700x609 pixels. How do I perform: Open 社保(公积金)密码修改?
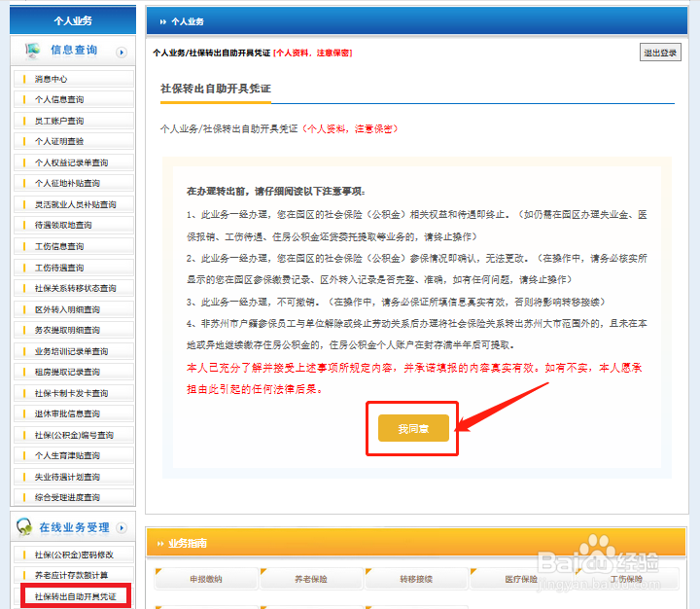[x=74, y=555]
